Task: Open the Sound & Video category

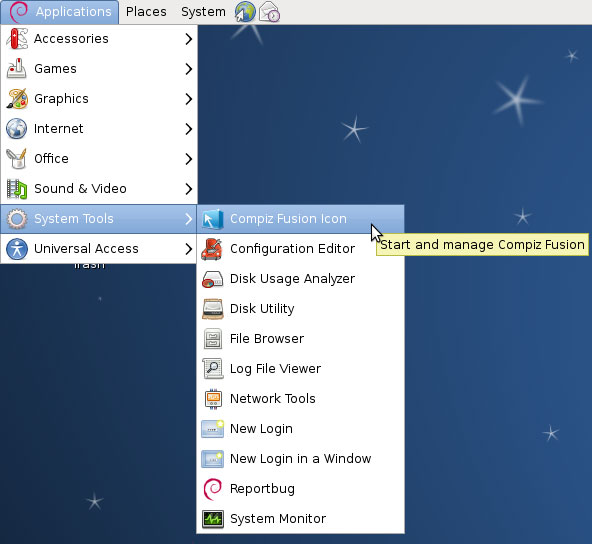Action: pos(99,188)
